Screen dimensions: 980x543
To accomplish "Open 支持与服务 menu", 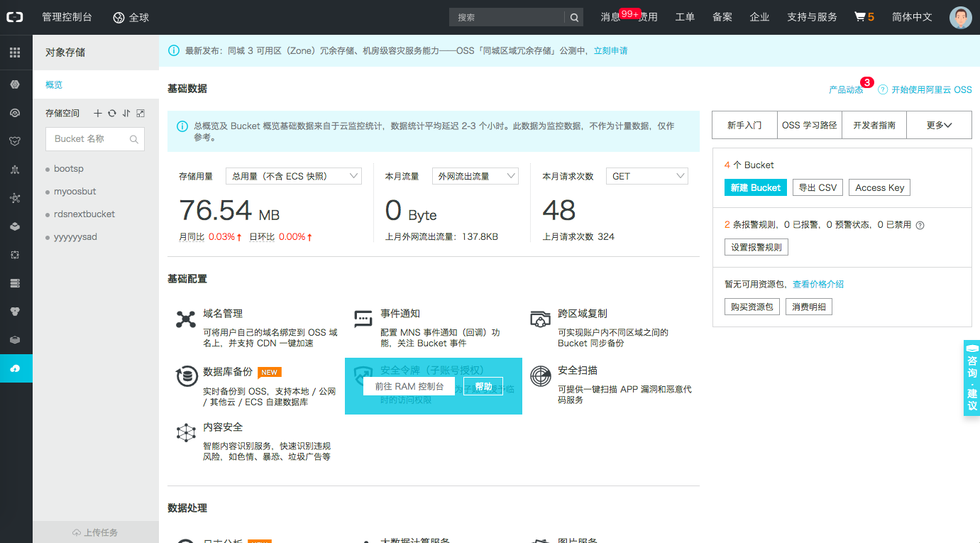I will 812,17.
